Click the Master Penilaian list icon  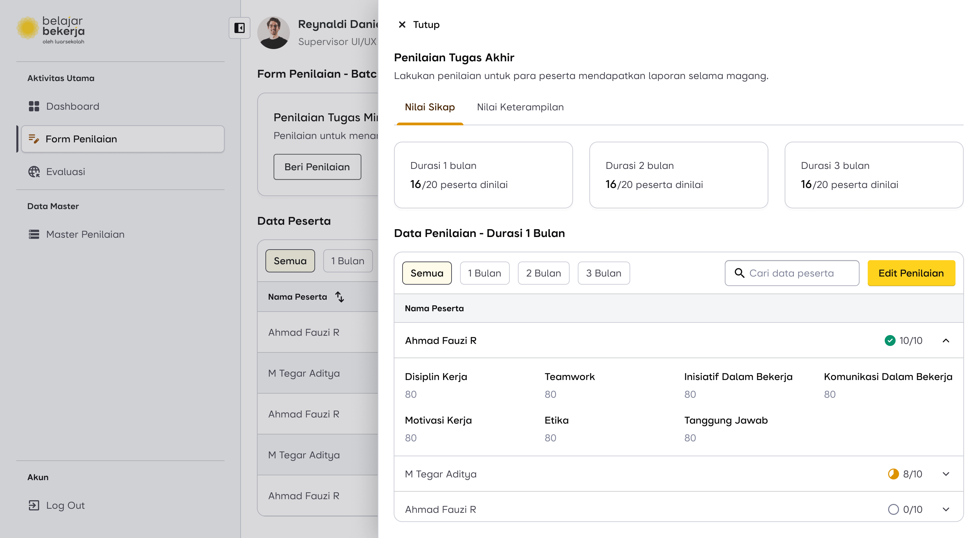coord(34,234)
